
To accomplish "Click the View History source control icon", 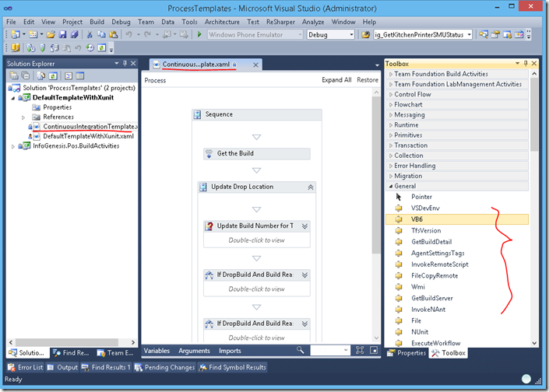I will [90, 47].
